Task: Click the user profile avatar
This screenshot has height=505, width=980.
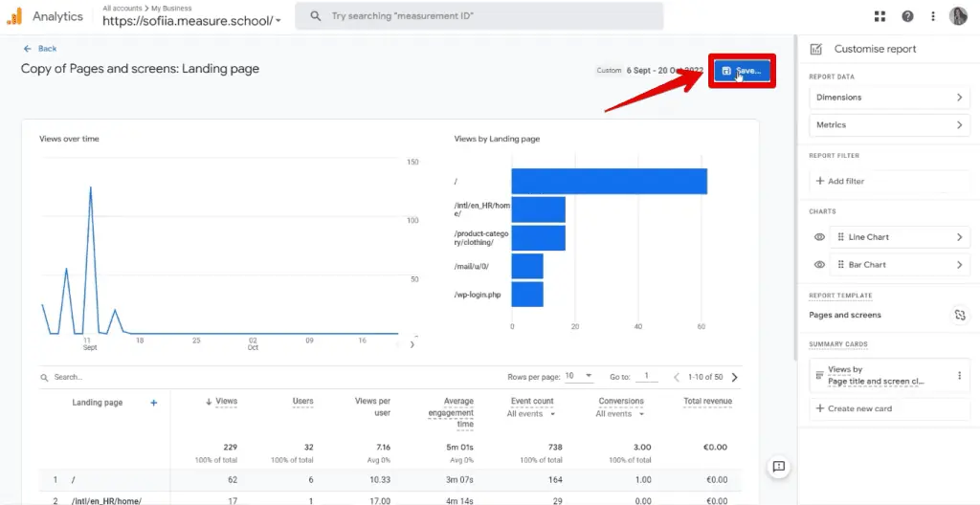Action: pos(958,16)
